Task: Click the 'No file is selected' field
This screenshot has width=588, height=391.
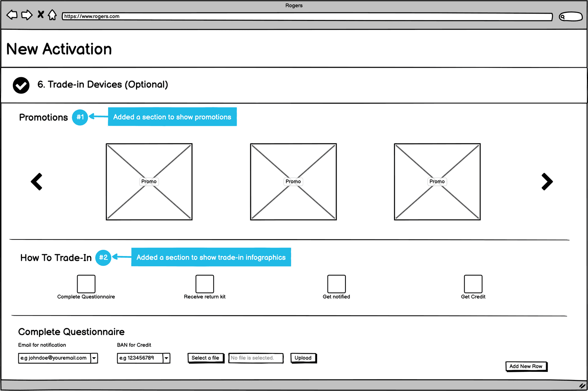Action: pos(256,358)
